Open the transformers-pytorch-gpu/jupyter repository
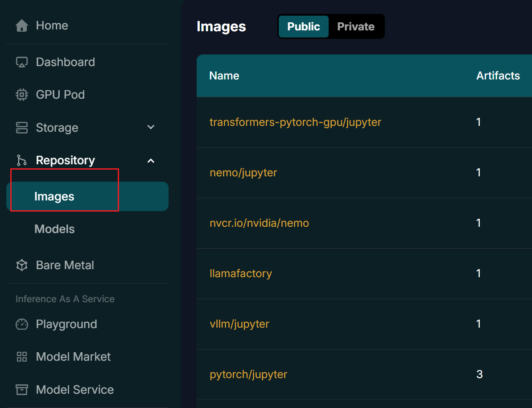The width and height of the screenshot is (532, 408). [295, 121]
